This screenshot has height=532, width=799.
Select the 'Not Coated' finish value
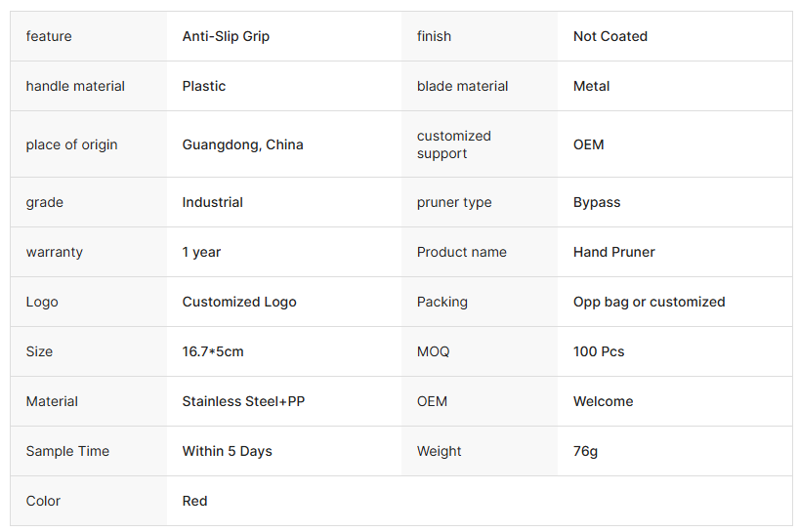pyautogui.click(x=610, y=36)
